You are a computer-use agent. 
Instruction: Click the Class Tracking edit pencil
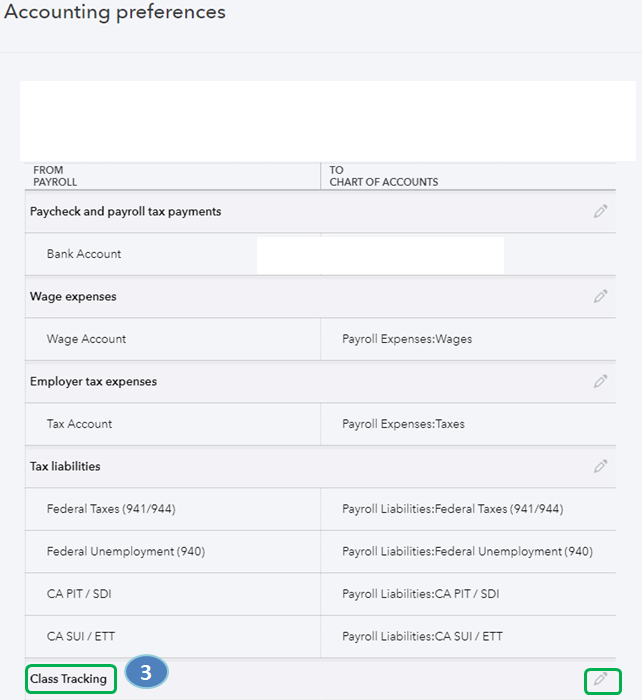coord(601,680)
